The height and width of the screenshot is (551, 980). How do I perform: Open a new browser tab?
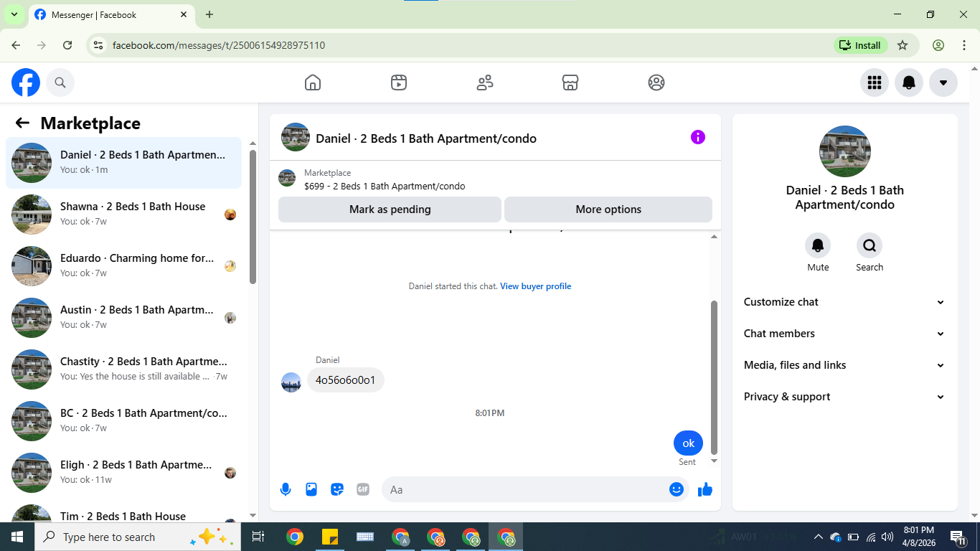209,14
